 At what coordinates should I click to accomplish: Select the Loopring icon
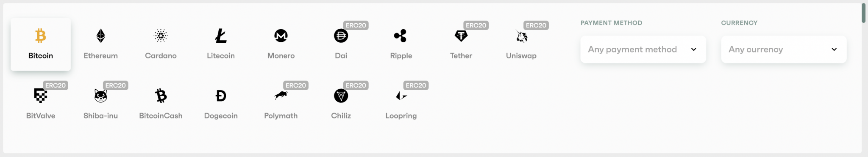coord(401,96)
